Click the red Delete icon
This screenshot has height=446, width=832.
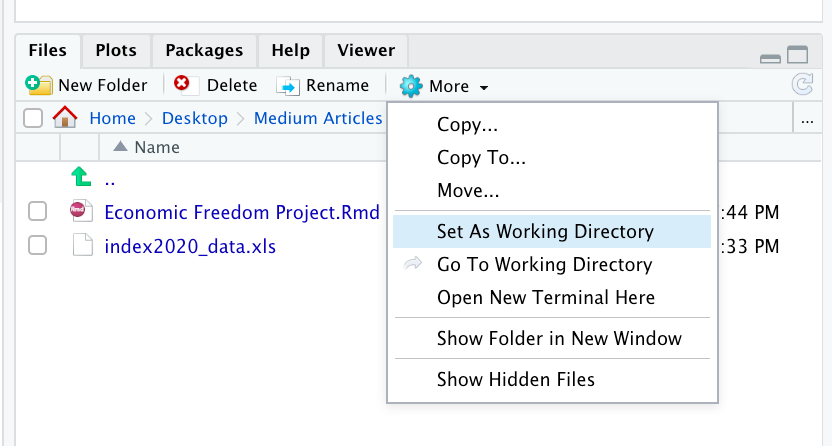pos(182,85)
